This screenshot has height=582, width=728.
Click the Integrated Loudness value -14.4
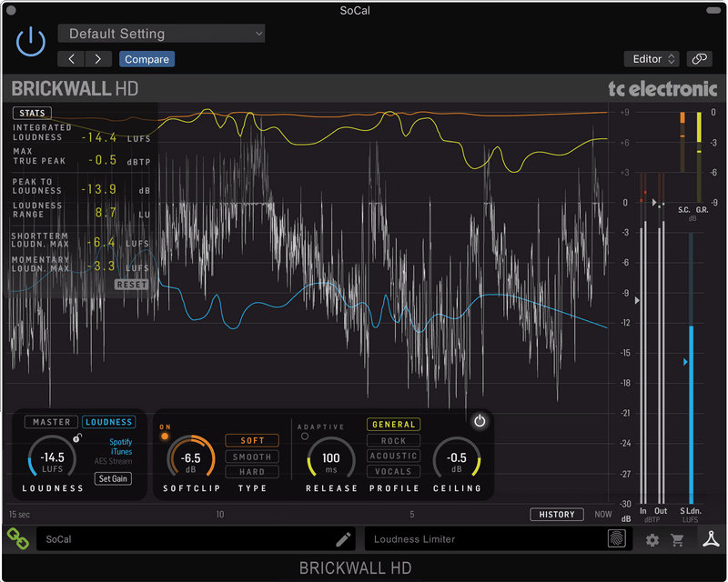coord(99,137)
